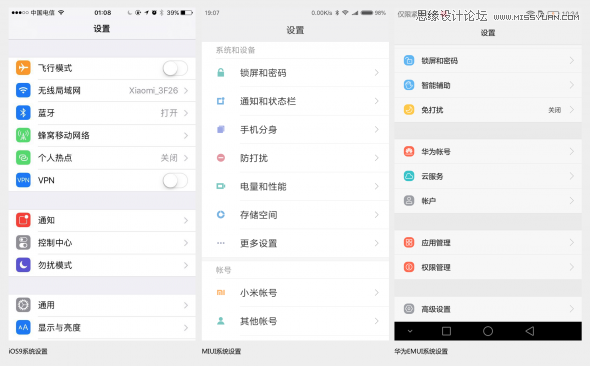Open 华为帐号 label in EMUI
590x366 pixels.
coord(436,152)
